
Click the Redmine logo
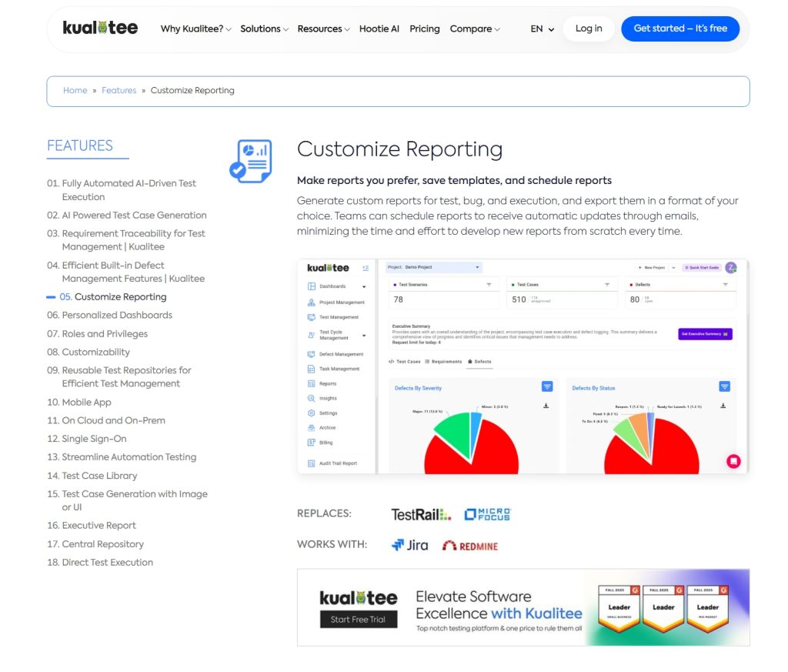click(x=470, y=546)
